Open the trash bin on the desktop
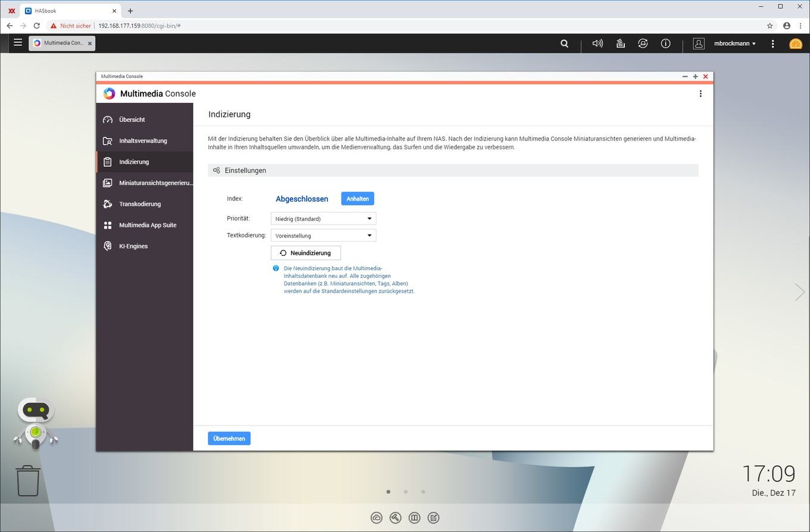 (x=28, y=481)
